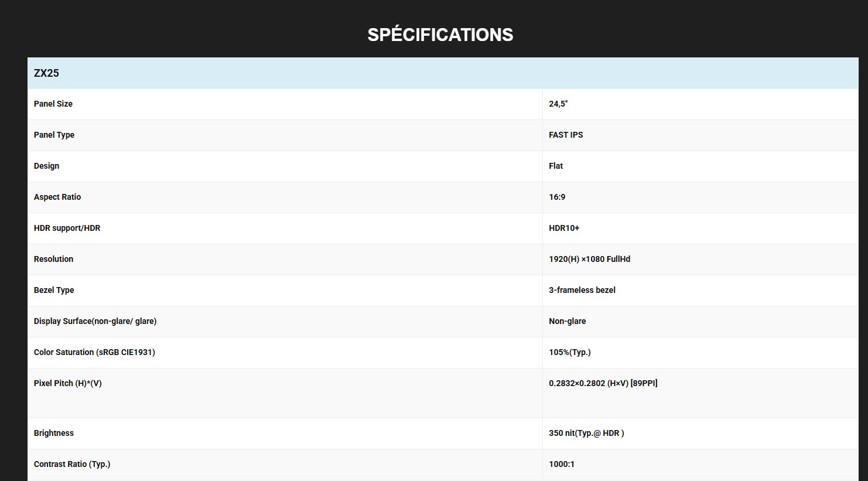Click the HDR support/HDR label
This screenshot has height=481, width=868.
(67, 228)
